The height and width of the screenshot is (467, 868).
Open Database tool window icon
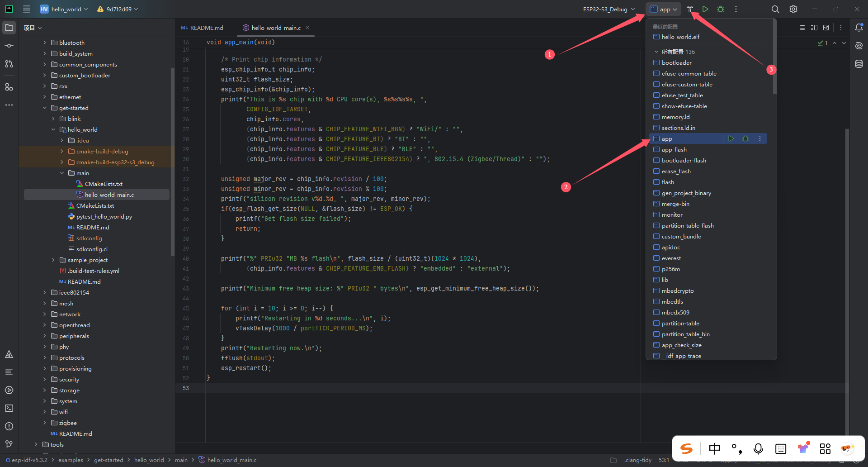(859, 64)
